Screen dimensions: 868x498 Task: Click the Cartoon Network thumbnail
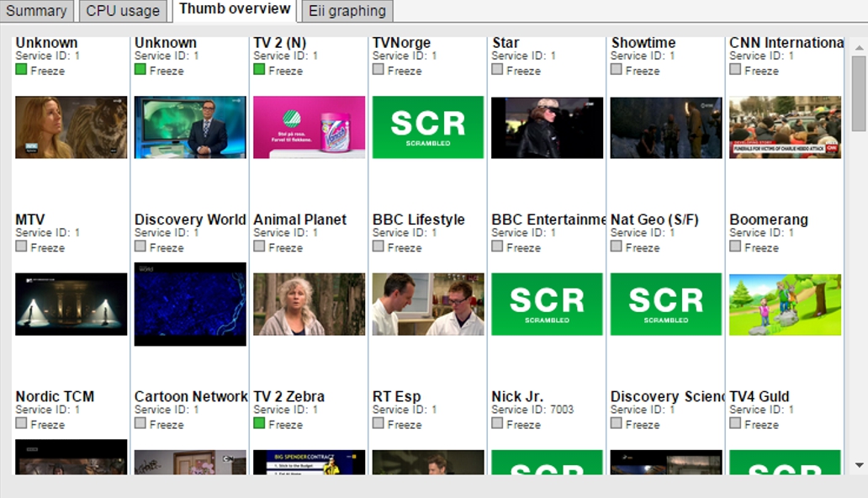(190, 462)
